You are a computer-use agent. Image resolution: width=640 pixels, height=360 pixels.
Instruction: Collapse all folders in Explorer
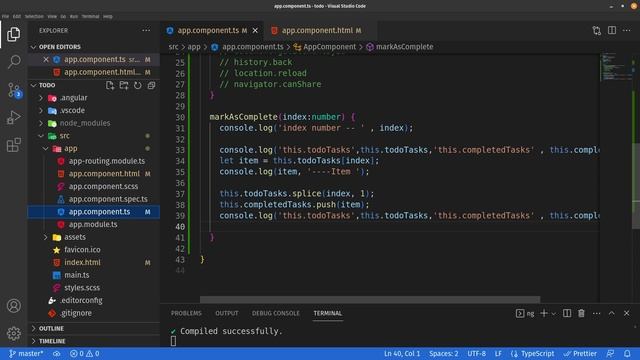(x=151, y=85)
